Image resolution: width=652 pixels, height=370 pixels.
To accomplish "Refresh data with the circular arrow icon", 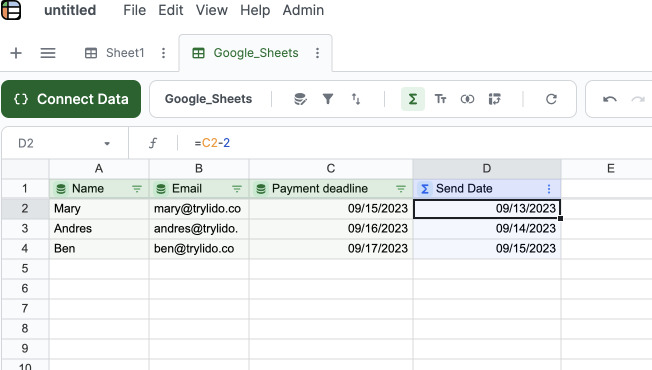I will click(x=551, y=99).
